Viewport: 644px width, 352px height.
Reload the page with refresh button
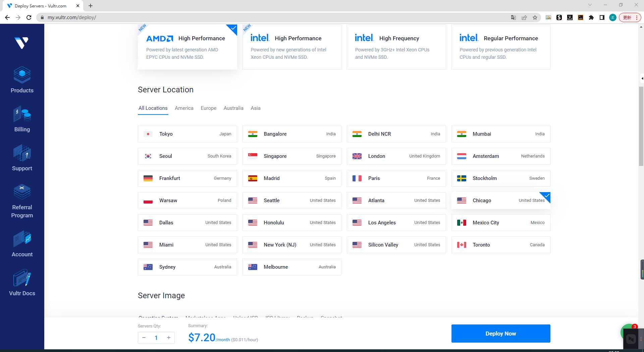[x=29, y=17]
